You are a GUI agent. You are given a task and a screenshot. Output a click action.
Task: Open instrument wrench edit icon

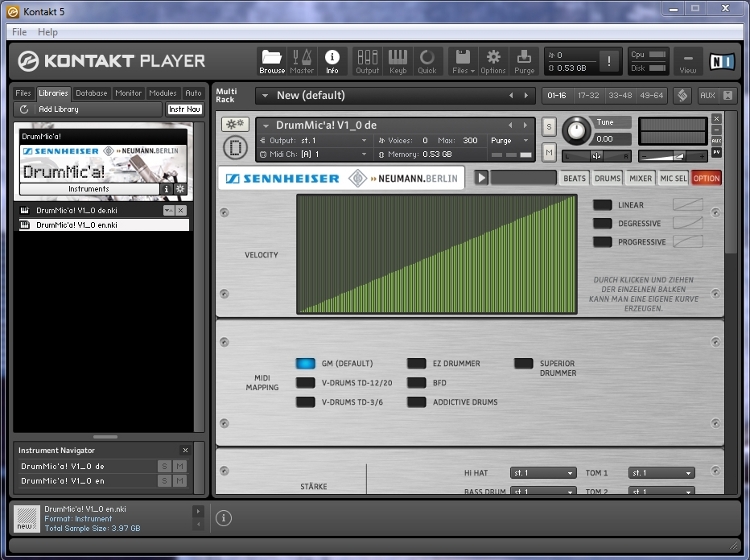click(234, 124)
